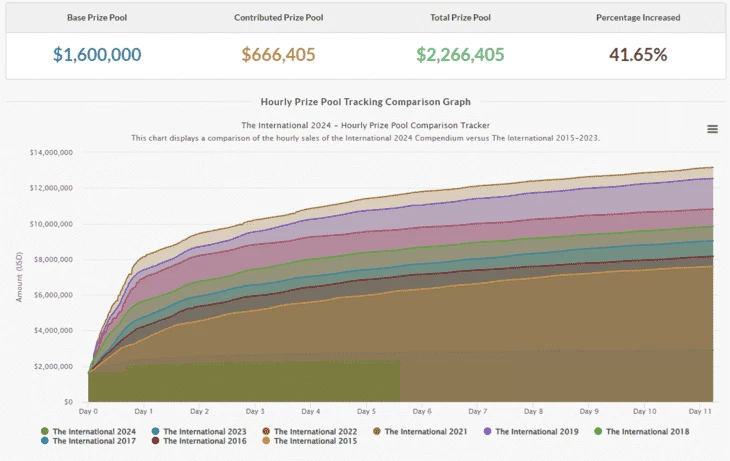Toggle The International 2024 series in legend

coord(88,431)
